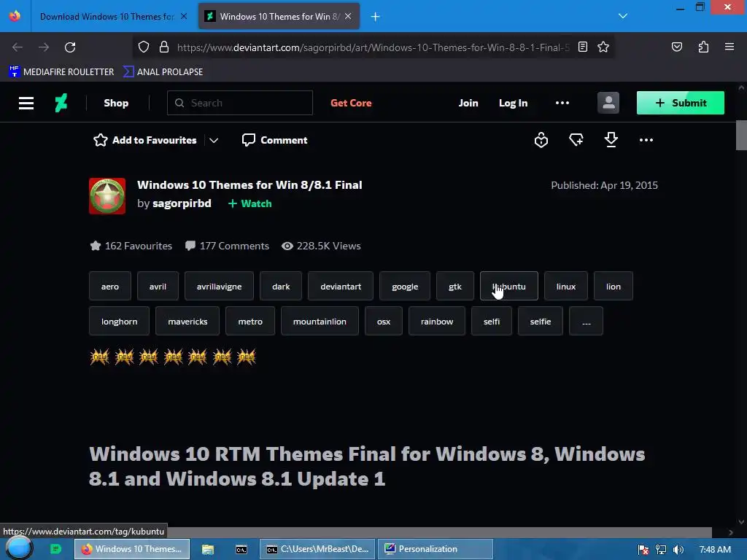Open the C:\Users\MrBeast command prompt taskbar item
This screenshot has width=747, height=560.
[x=317, y=549]
